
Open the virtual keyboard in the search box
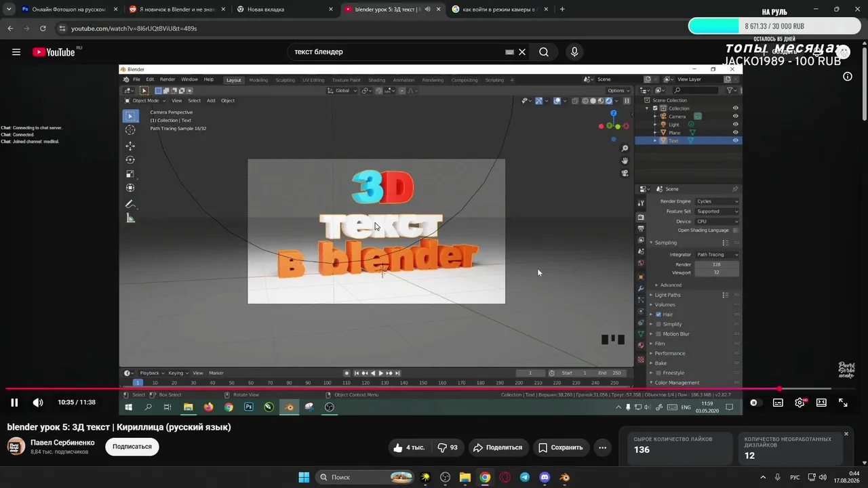tap(509, 52)
